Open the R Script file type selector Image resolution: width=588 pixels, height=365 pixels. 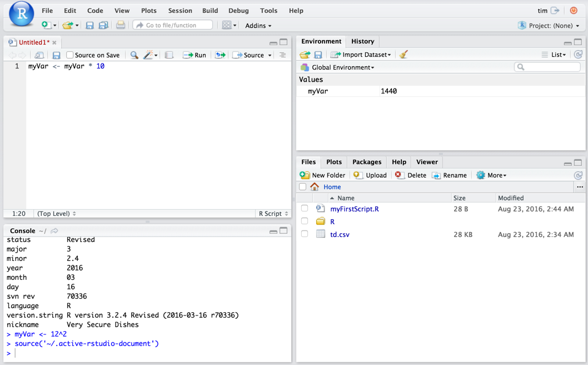coord(273,214)
